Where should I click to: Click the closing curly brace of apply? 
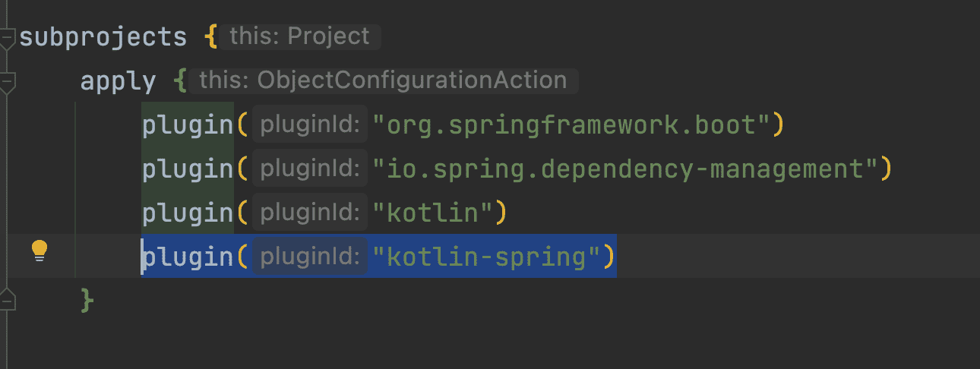[x=87, y=301]
